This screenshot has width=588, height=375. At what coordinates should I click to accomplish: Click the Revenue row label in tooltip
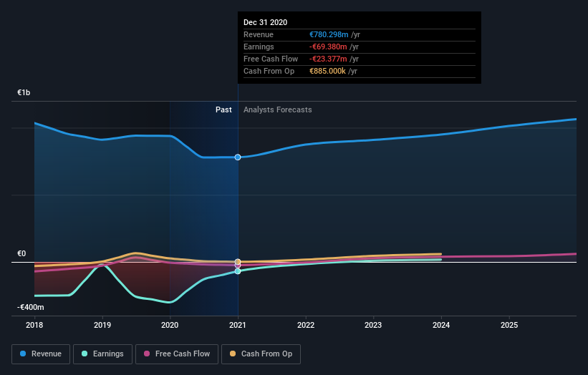[259, 34]
